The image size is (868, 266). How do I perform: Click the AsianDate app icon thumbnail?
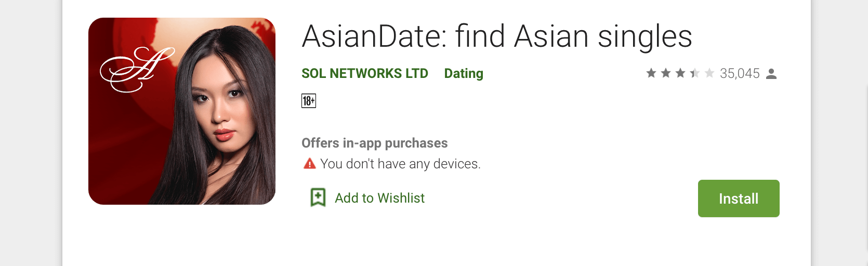tap(182, 111)
